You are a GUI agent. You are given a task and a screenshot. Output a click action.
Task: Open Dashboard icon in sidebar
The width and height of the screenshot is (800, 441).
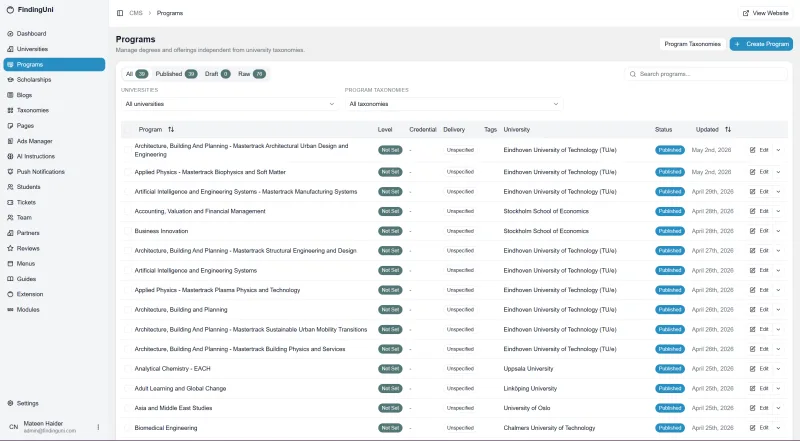click(10, 34)
